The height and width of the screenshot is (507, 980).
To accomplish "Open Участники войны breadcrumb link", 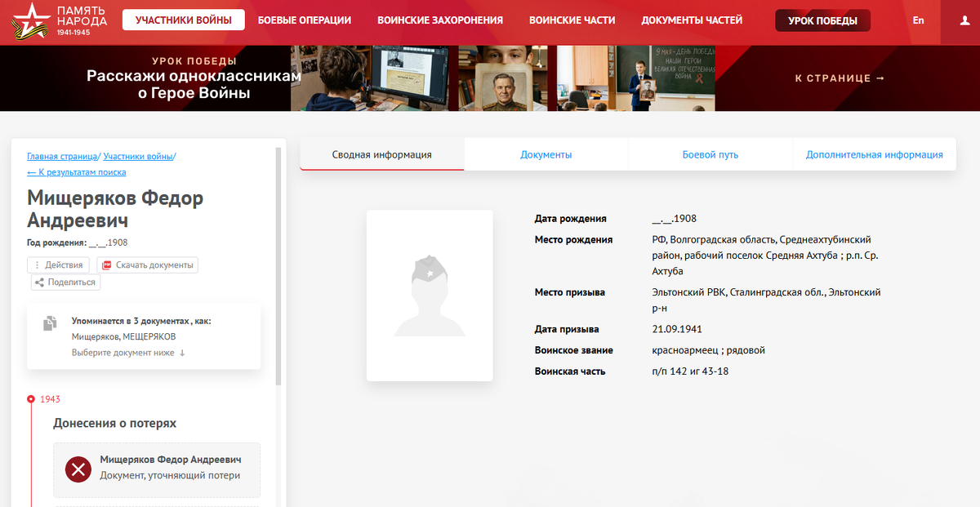I will 138,156.
